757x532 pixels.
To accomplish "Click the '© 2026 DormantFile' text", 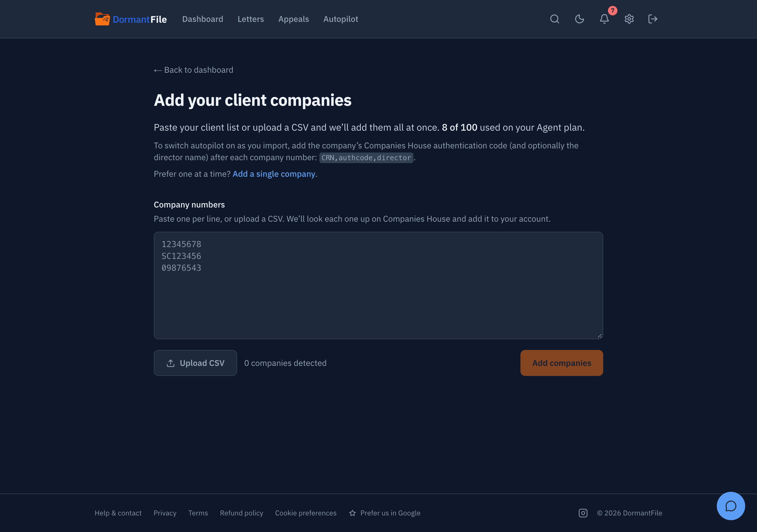I will [630, 513].
